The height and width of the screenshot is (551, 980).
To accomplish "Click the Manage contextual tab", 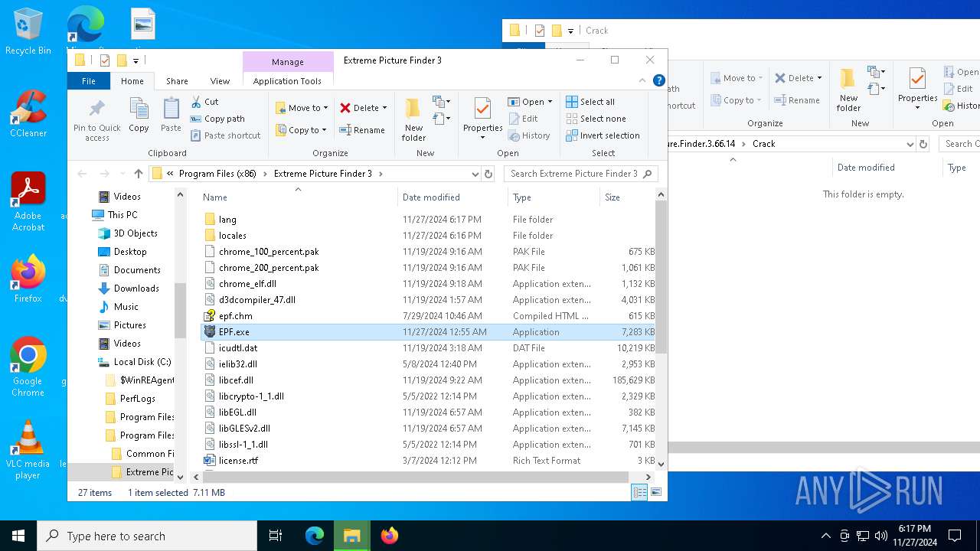I will coord(288,62).
